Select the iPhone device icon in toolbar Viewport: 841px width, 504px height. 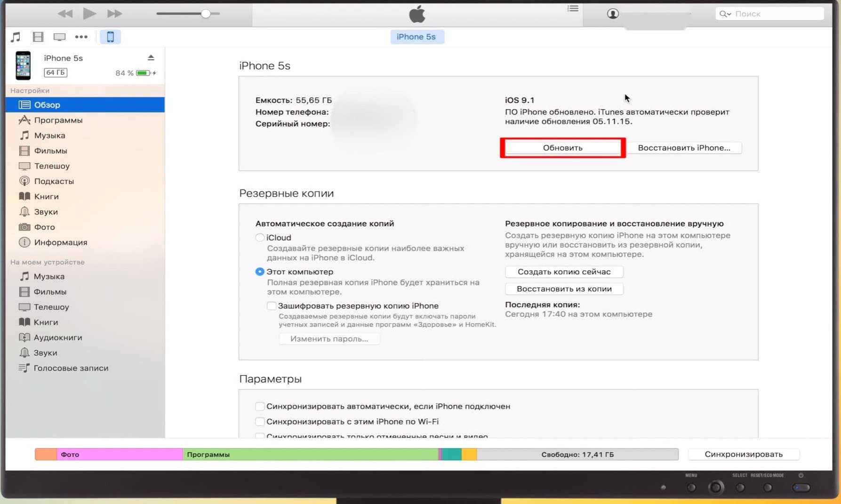(x=110, y=37)
